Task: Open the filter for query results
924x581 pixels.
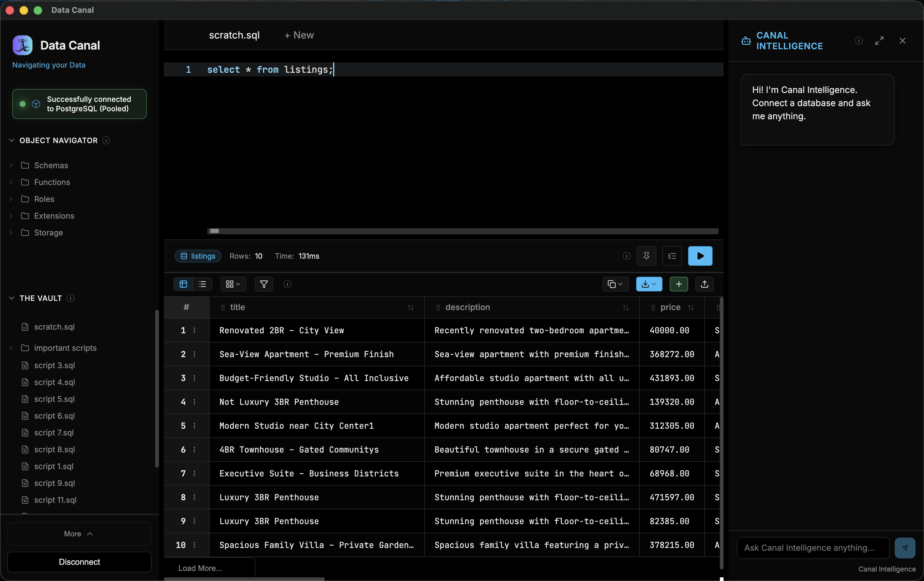Action: 264,284
